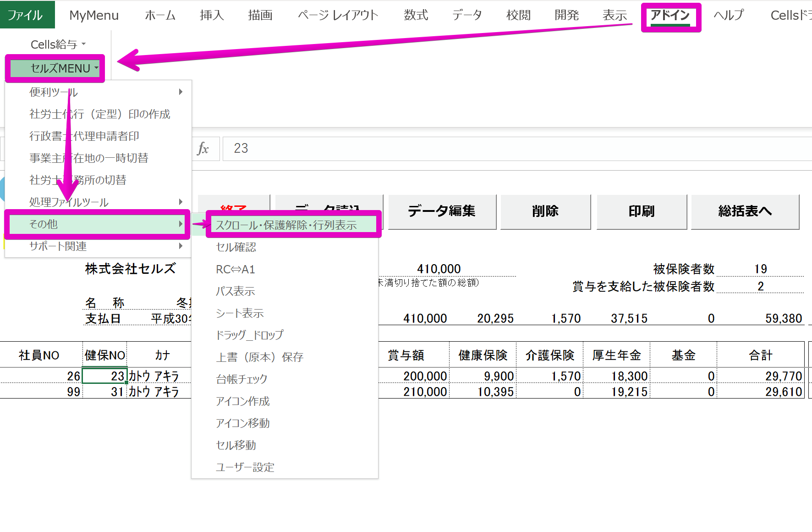Select スクロール・保護解除・行列表示 menu item
This screenshot has width=812, height=532.
[x=286, y=225]
